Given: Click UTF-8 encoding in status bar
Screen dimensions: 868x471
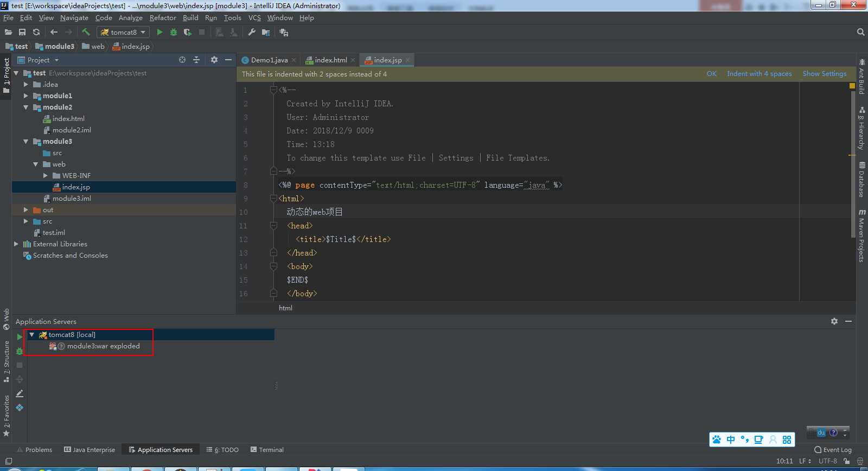Looking at the screenshot, I should click(828, 461).
